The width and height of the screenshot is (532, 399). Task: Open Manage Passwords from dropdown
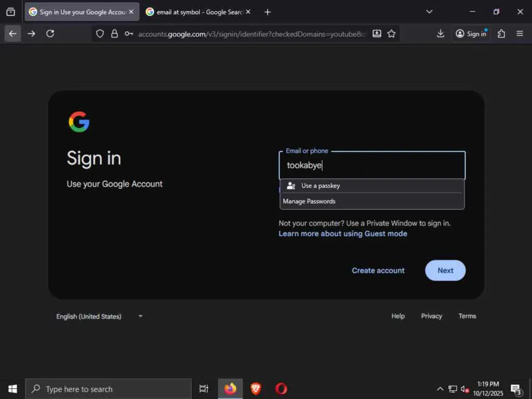pyautogui.click(x=372, y=201)
